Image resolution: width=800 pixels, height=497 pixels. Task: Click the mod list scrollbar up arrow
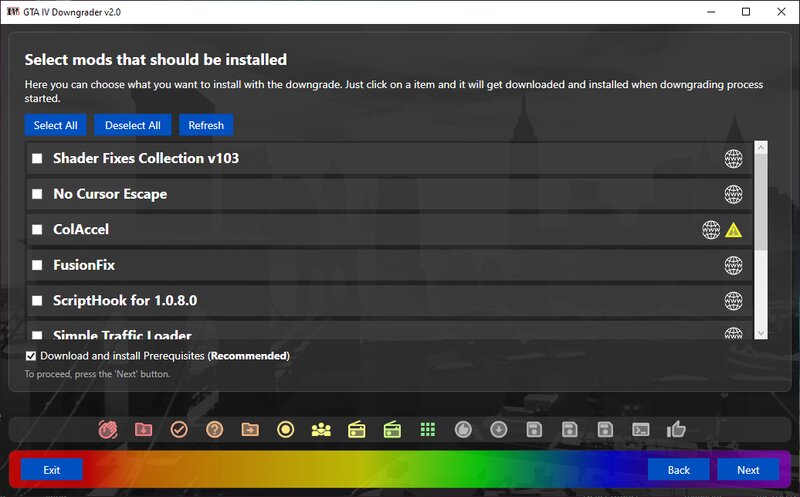(x=761, y=148)
